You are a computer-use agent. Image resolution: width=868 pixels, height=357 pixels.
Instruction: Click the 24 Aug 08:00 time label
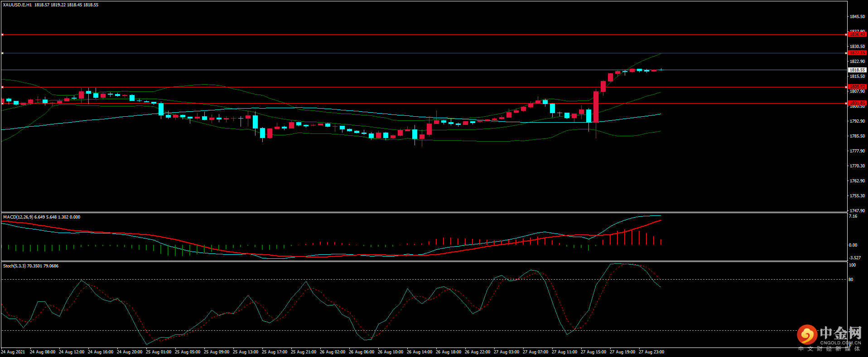pos(43,352)
